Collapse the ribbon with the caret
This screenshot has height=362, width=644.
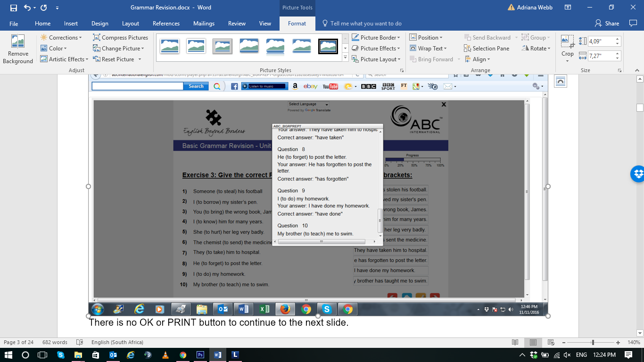click(637, 70)
